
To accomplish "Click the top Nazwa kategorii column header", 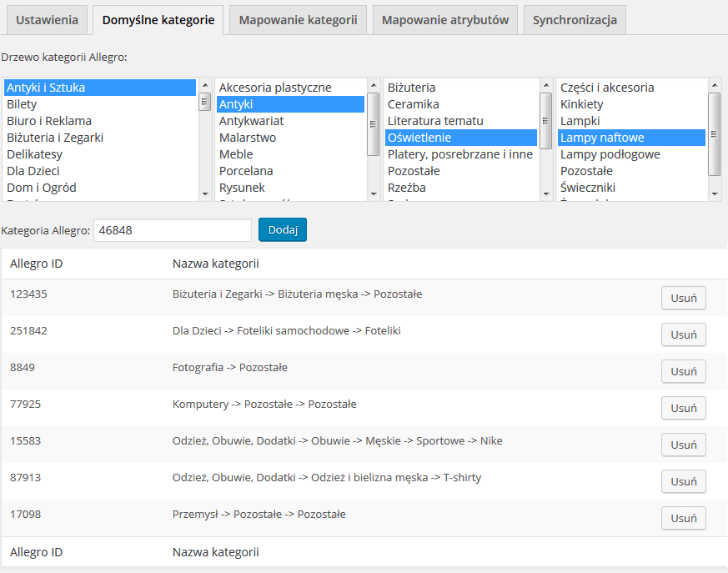I will 216,264.
